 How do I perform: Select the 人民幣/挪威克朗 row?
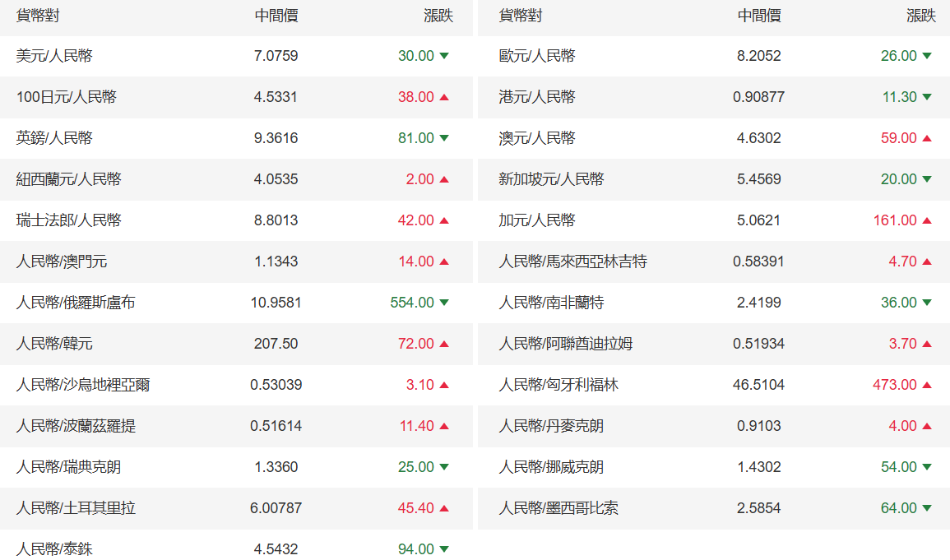click(x=551, y=467)
